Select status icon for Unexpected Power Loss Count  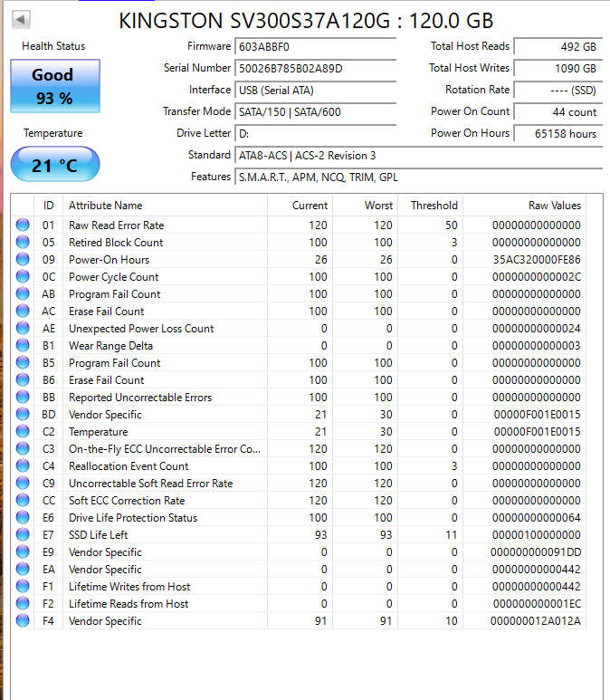pos(23,328)
